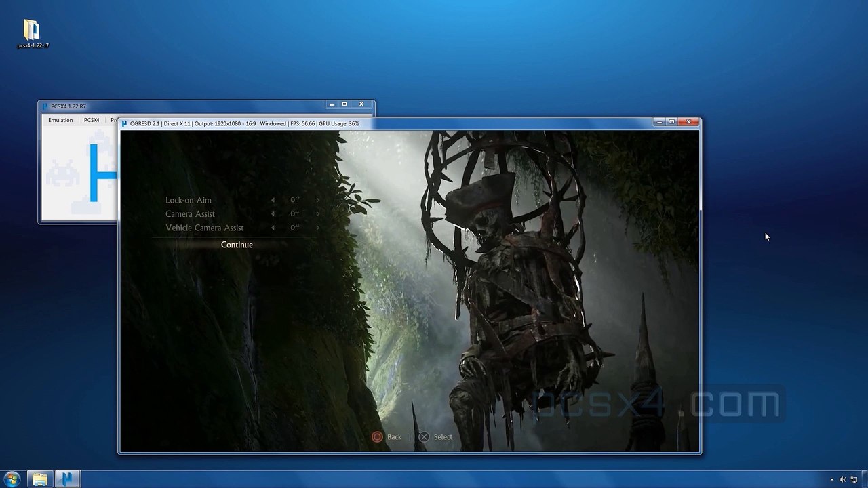Screen dimensions: 868x488
Task: Select the Continue option in the game menu
Action: tap(237, 245)
